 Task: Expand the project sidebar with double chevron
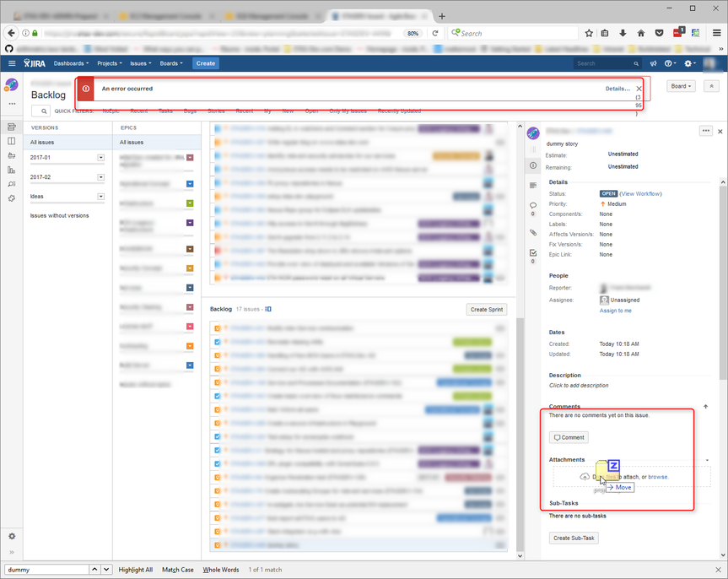point(12,552)
